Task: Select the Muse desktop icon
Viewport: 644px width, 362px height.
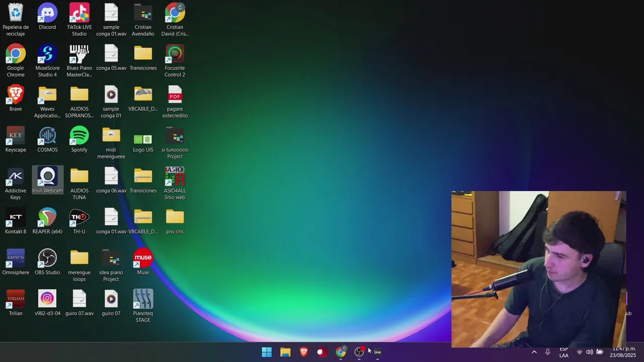Action: point(143,262)
